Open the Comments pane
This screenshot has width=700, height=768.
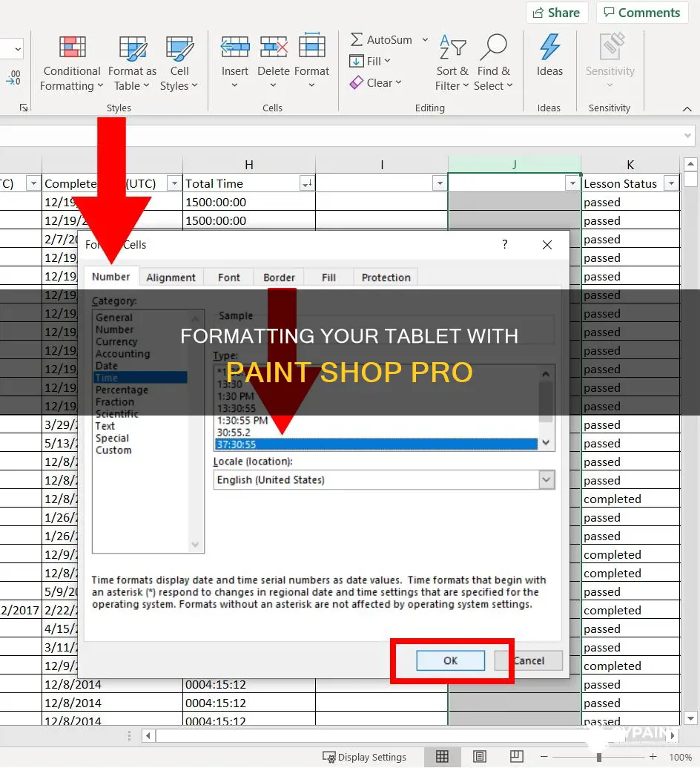point(642,13)
